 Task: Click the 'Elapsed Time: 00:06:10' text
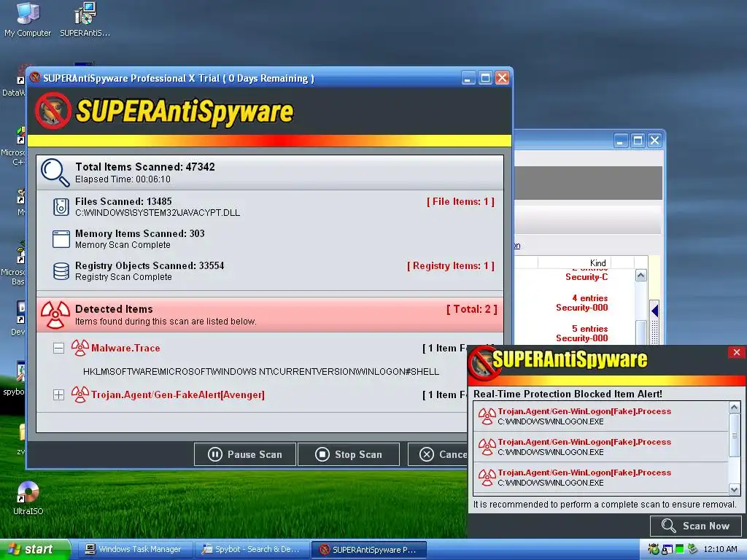click(123, 179)
